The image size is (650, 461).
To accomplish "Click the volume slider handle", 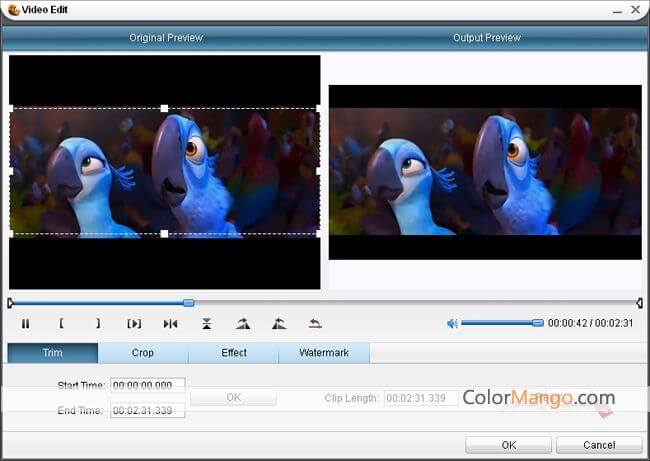I will click(538, 323).
